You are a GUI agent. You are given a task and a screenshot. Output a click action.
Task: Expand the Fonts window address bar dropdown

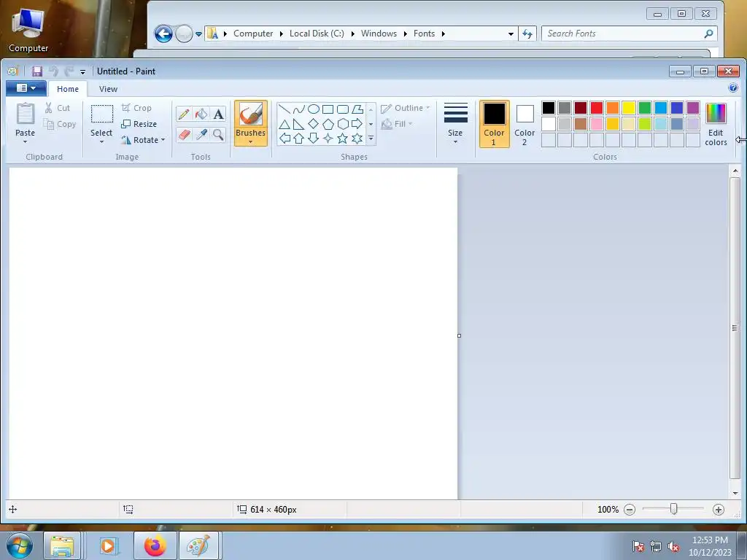coord(511,34)
